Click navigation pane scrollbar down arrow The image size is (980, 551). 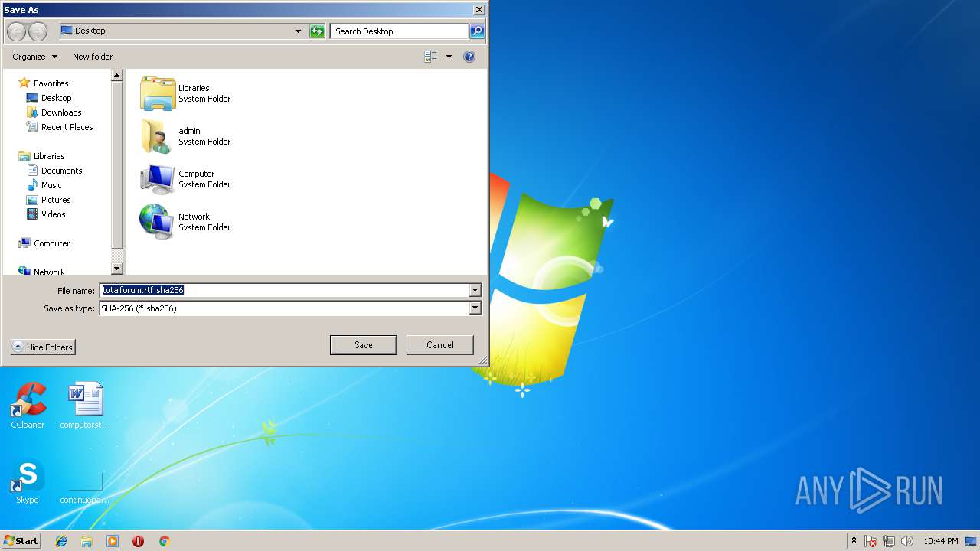[117, 269]
